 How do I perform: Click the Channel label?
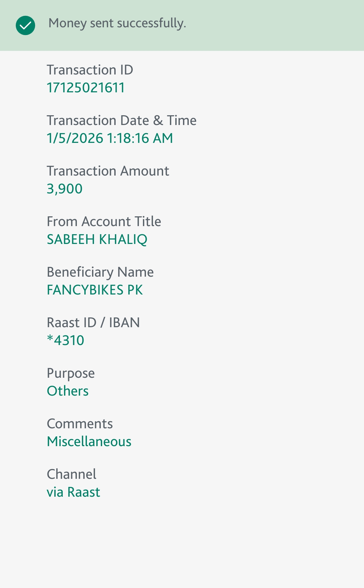tap(71, 474)
